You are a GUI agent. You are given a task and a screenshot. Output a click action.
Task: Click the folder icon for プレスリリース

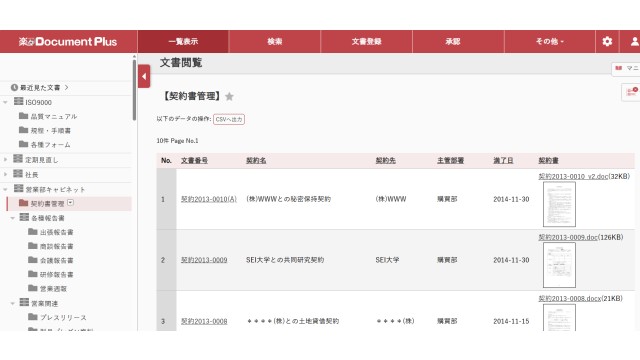pos(33,317)
